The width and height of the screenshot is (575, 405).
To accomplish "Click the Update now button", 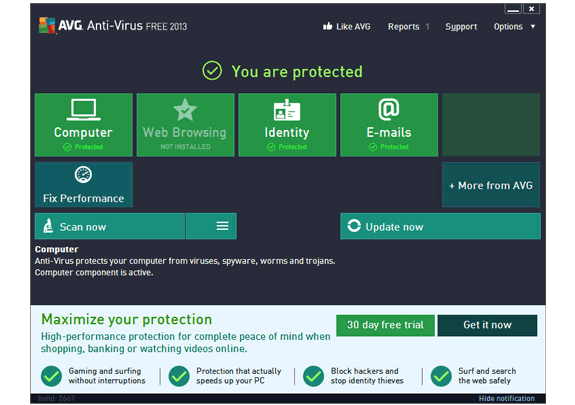I will click(x=440, y=226).
